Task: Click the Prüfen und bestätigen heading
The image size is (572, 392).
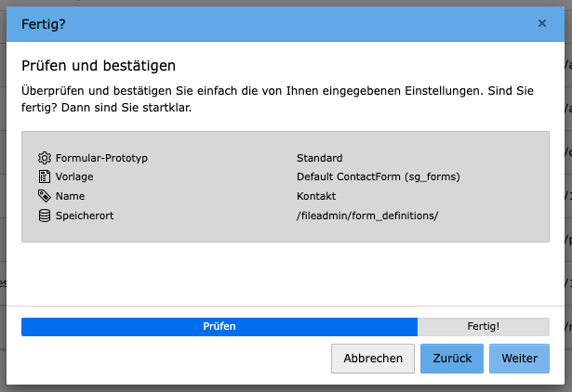Action: [x=99, y=66]
